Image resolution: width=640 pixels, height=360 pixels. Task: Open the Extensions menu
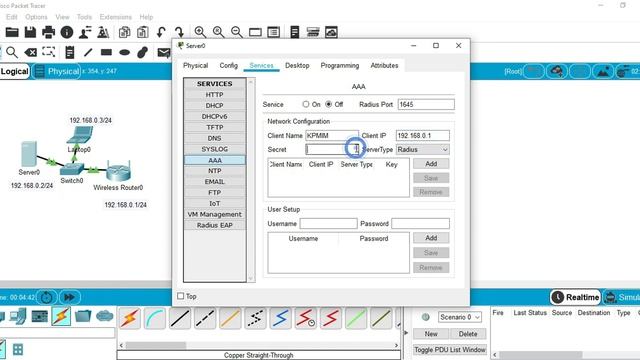[116, 17]
